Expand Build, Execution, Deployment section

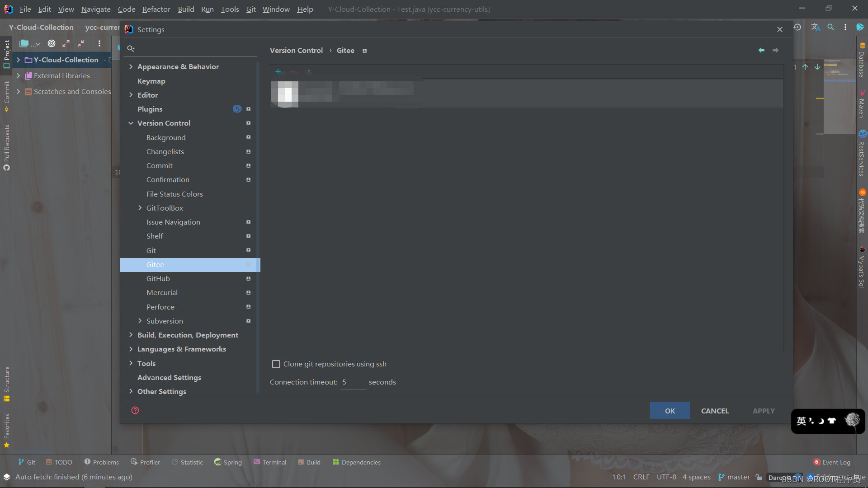click(x=131, y=335)
